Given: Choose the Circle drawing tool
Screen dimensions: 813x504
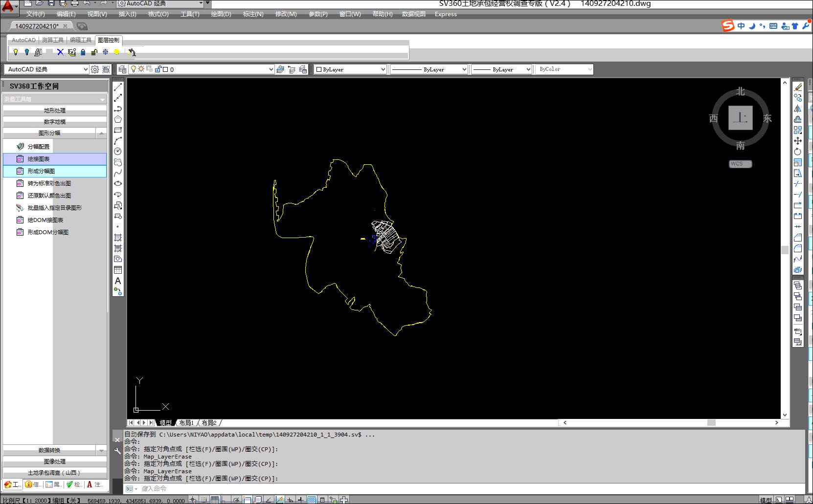Looking at the screenshot, I should 118,152.
